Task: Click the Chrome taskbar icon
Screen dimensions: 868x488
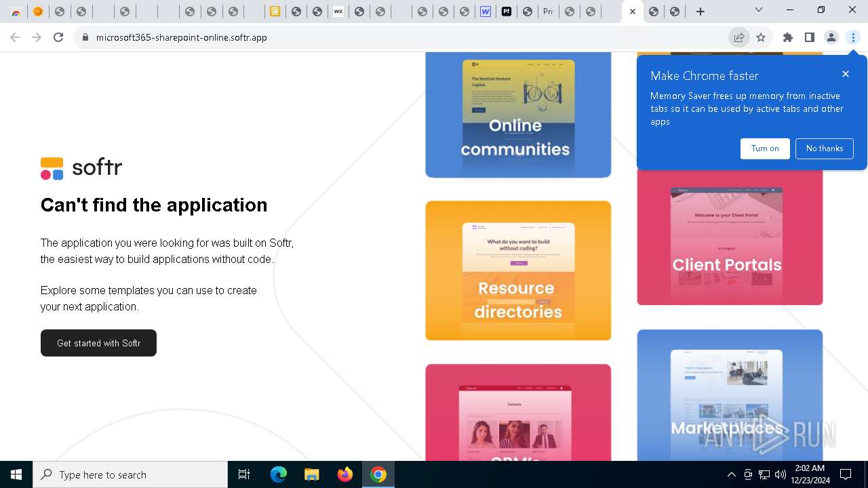Action: pyautogui.click(x=378, y=474)
